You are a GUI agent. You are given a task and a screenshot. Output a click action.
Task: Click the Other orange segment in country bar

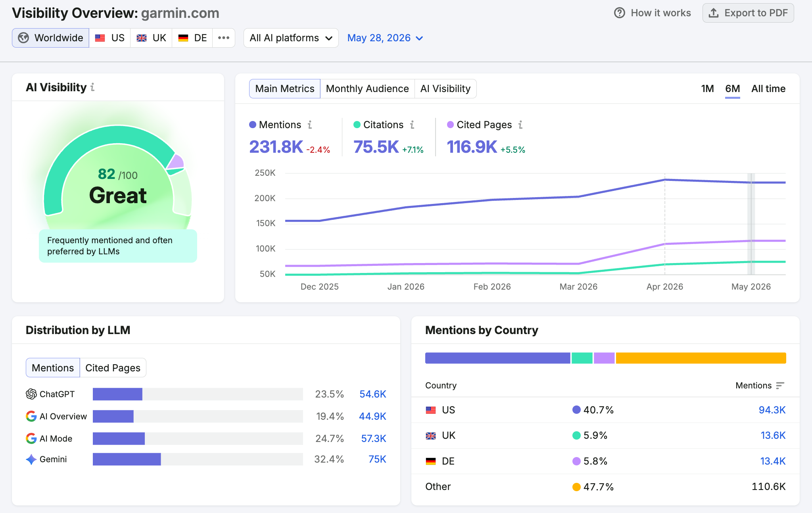(701, 358)
